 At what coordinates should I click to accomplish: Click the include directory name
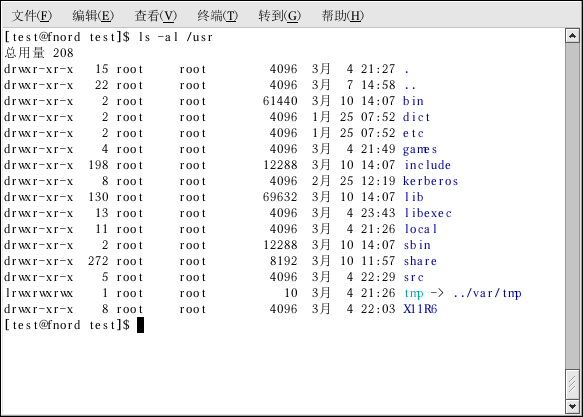coord(428,165)
